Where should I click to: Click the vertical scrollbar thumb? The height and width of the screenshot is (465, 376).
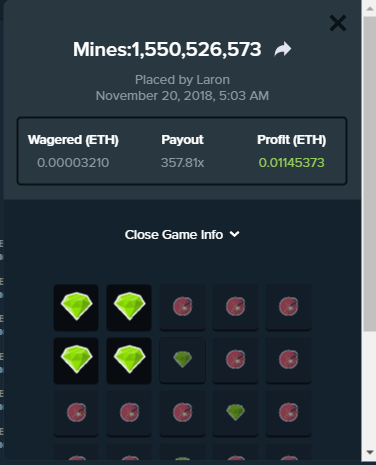click(369, 173)
